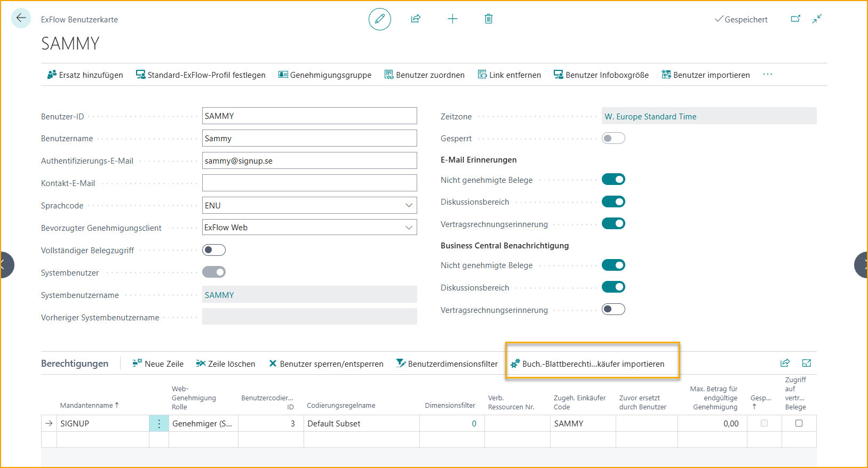Image resolution: width=868 pixels, height=468 pixels.
Task: Toggle the Gesperrt switch
Action: coord(613,139)
